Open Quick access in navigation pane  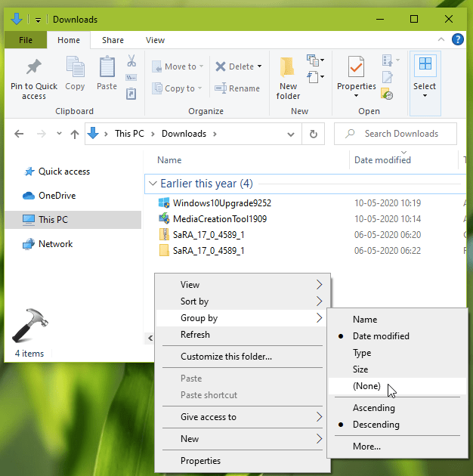coord(57,172)
